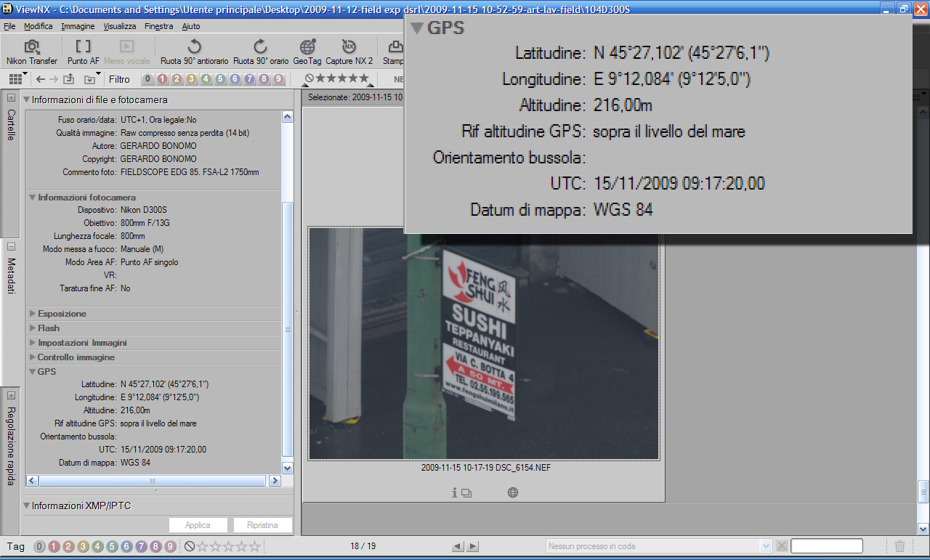The width and height of the screenshot is (930, 560).
Task: Open the thumbnail grid view selector
Action: pos(17,79)
